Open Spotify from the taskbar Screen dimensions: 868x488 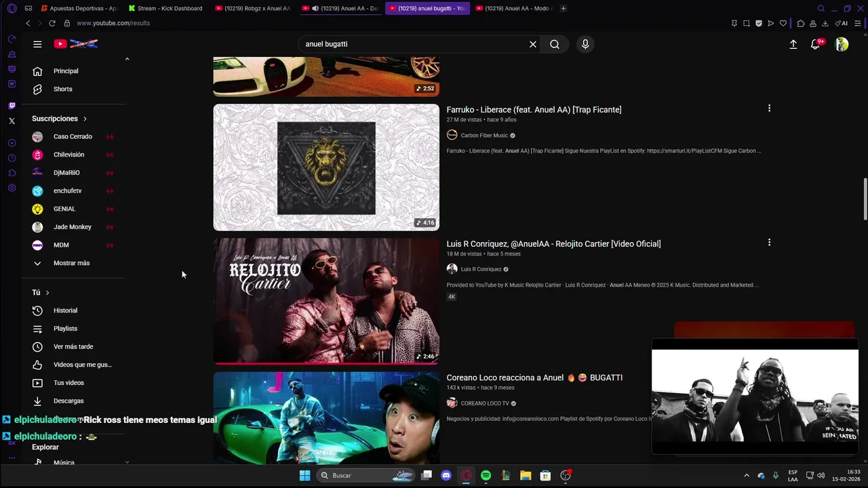point(486,475)
